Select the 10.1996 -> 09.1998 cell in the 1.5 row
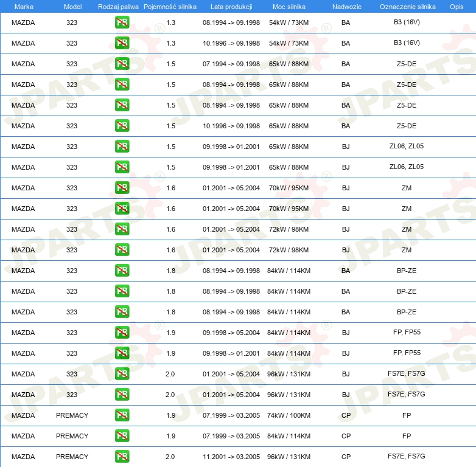Image resolution: width=476 pixels, height=467 pixels. pos(231,126)
